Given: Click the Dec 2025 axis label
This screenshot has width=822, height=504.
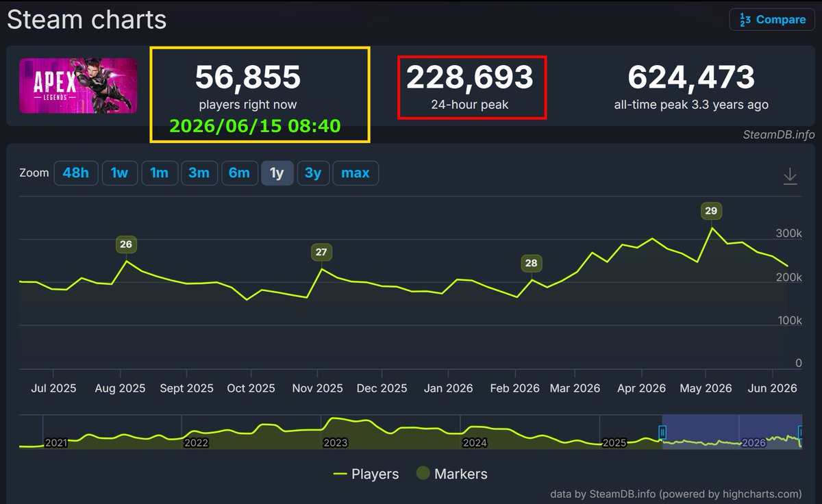Looking at the screenshot, I should 382,388.
